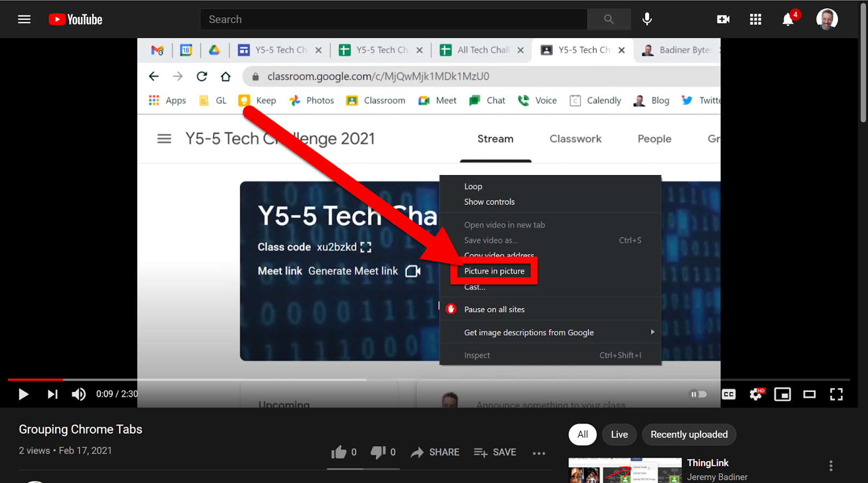This screenshot has width=868, height=483.
Task: Click the SAVE to playlist button
Action: 495,452
